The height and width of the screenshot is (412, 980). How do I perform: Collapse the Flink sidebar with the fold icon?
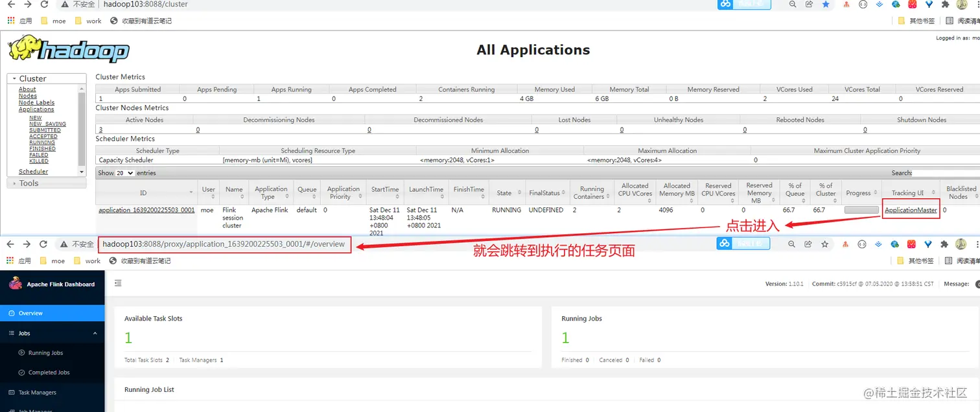coord(118,283)
